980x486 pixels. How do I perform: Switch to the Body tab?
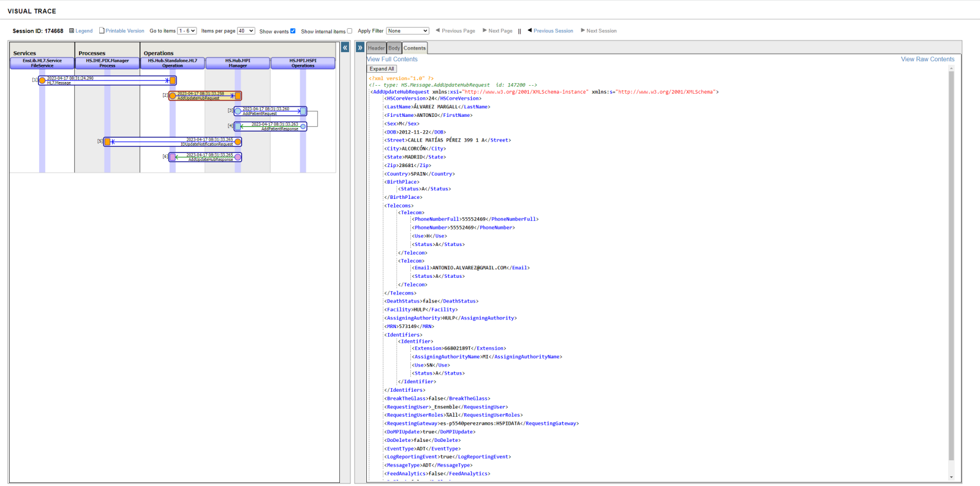tap(394, 48)
